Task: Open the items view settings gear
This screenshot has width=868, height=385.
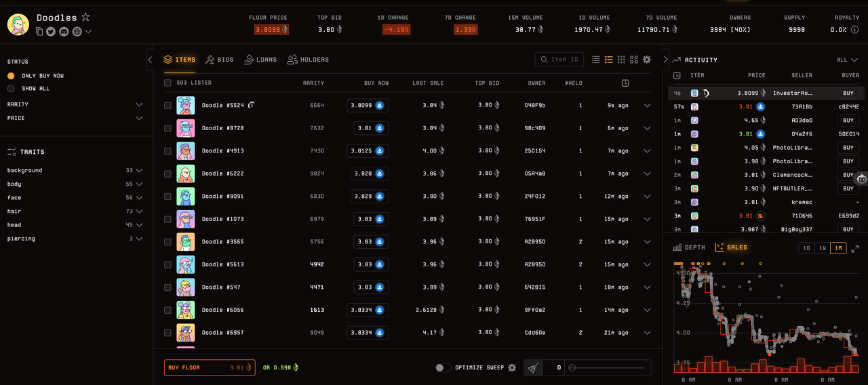Action: click(647, 60)
